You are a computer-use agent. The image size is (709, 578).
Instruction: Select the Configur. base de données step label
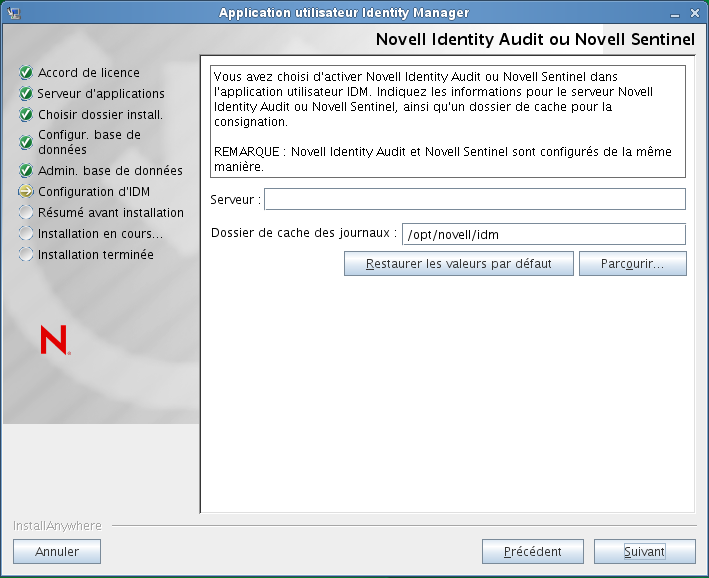click(x=89, y=142)
